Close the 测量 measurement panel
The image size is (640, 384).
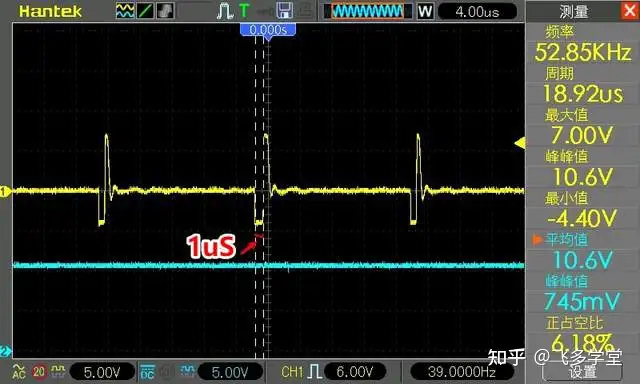[x=631, y=11]
